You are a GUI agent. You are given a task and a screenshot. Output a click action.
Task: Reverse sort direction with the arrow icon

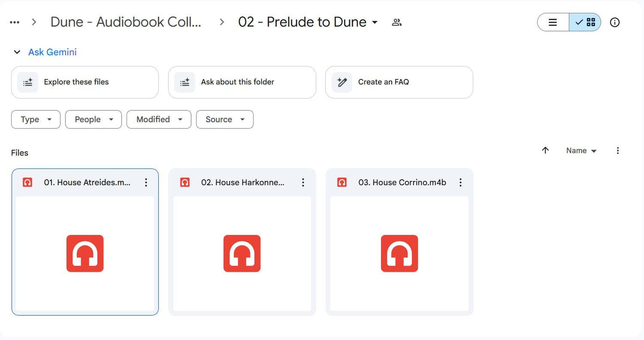[545, 151]
